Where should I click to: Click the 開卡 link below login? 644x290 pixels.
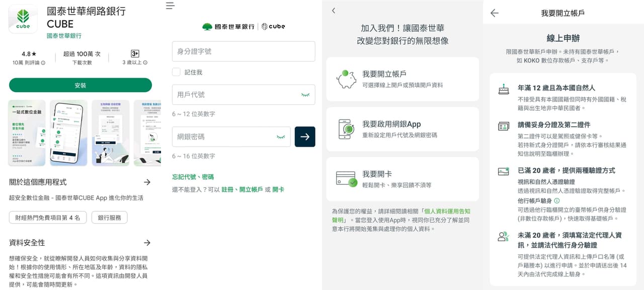coord(278,189)
